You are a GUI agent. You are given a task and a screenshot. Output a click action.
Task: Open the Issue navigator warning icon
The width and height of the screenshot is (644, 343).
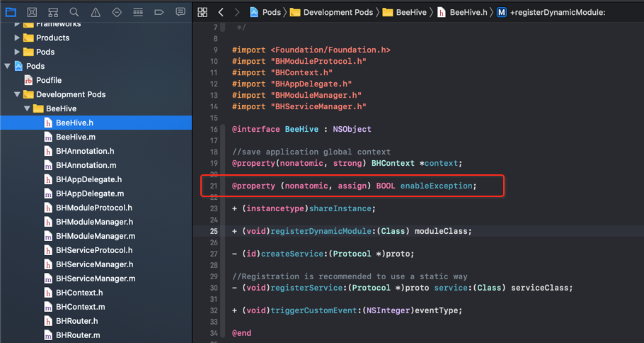[96, 12]
